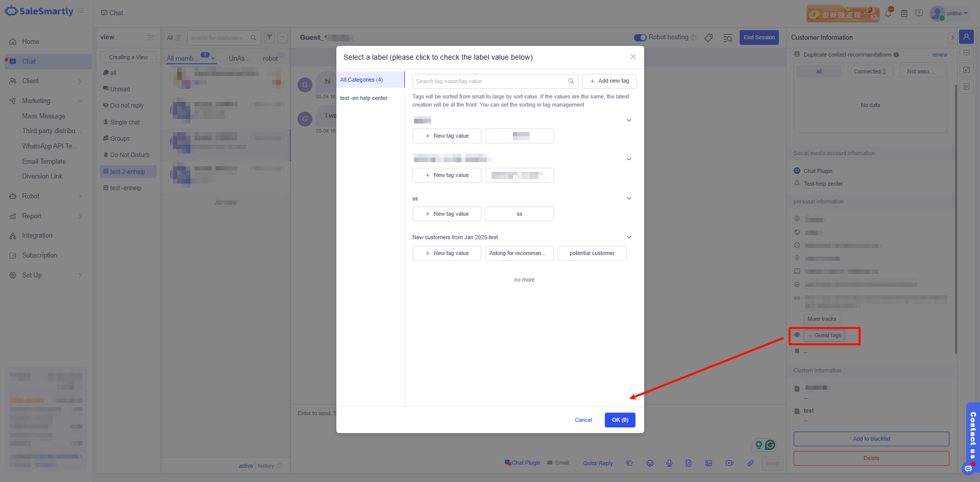Click the tag name search field
This screenshot has width=980, height=482.
click(490, 81)
